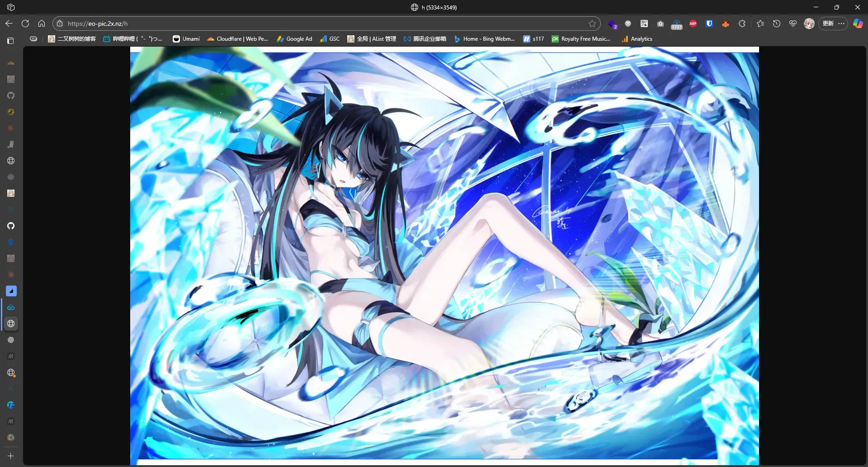Click the address bar URL field
The height and width of the screenshot is (467, 868).
[316, 24]
